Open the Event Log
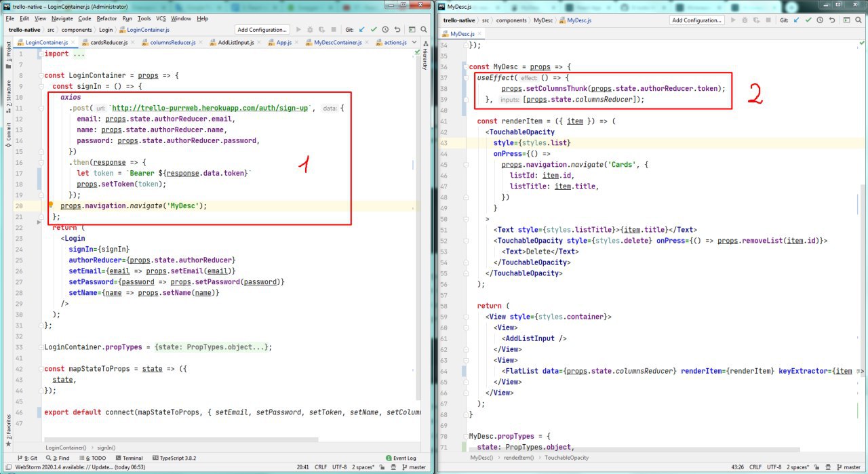 click(x=400, y=458)
